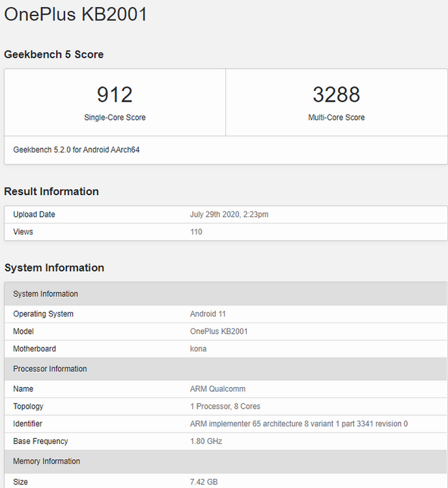This screenshot has width=448, height=488.
Task: Click the Geekbench 5 Score heading
Action: [x=53, y=55]
